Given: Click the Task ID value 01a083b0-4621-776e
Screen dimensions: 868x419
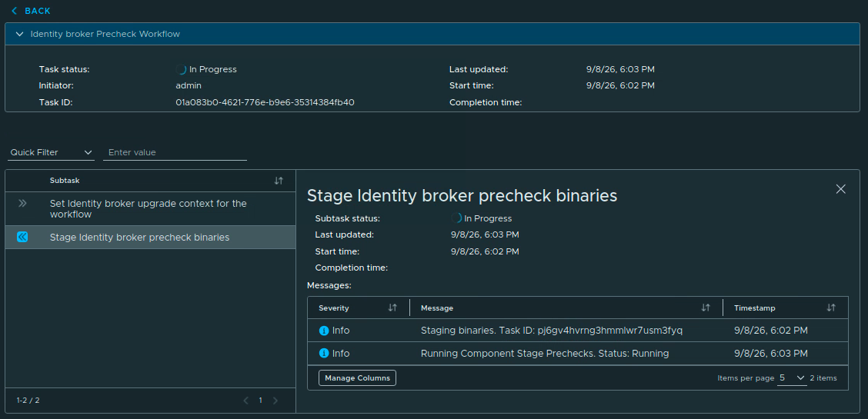Looking at the screenshot, I should [265, 102].
